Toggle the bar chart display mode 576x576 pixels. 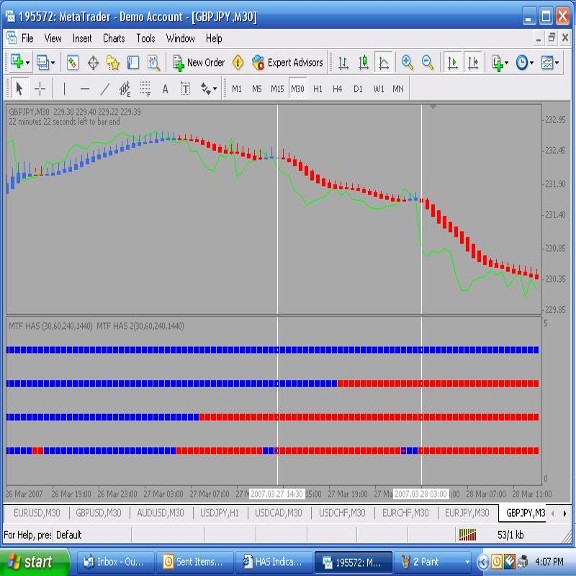[x=343, y=63]
